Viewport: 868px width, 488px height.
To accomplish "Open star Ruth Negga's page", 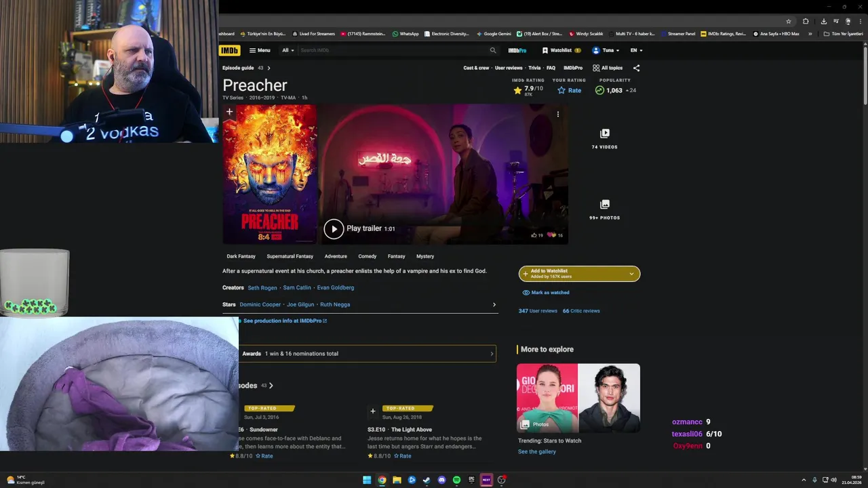I will [335, 304].
